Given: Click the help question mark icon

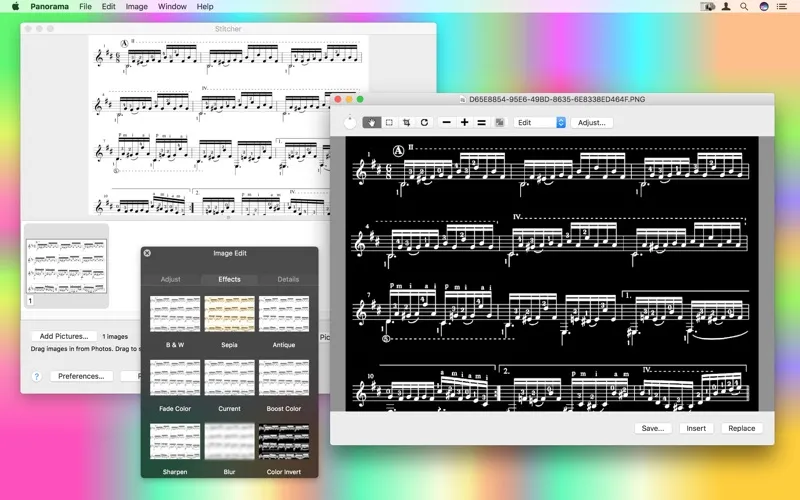Looking at the screenshot, I should pyautogui.click(x=37, y=376).
